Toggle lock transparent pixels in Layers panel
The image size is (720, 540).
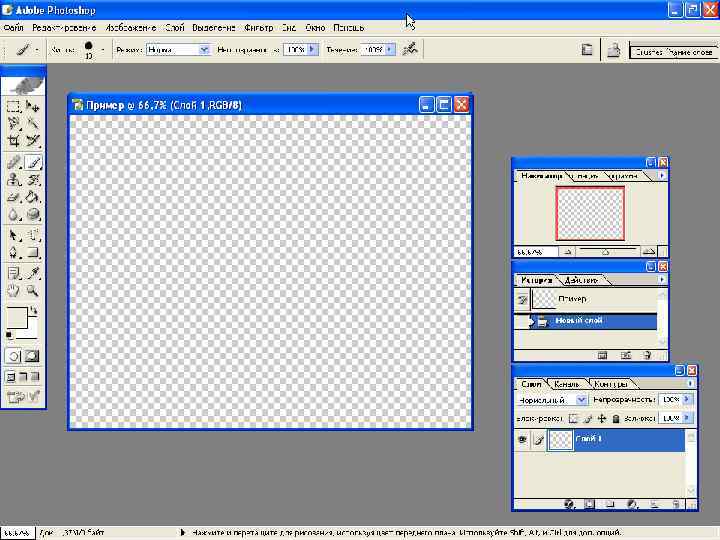click(573, 418)
